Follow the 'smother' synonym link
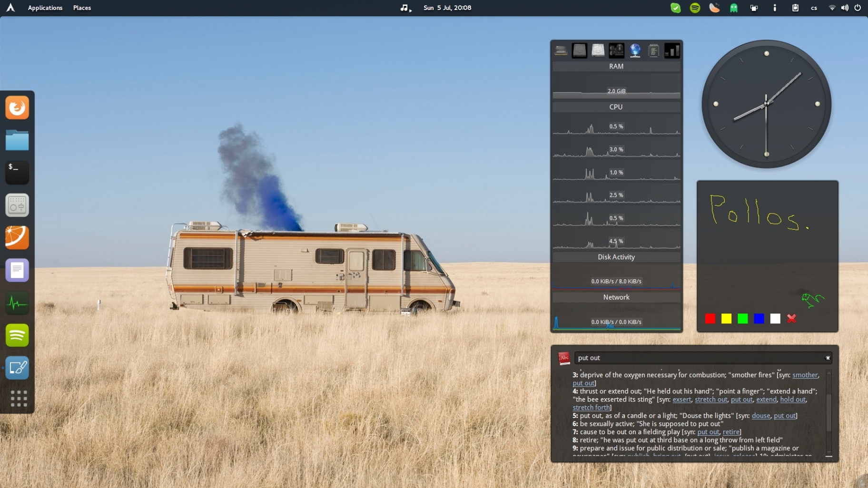Image resolution: width=868 pixels, height=488 pixels. tap(805, 375)
